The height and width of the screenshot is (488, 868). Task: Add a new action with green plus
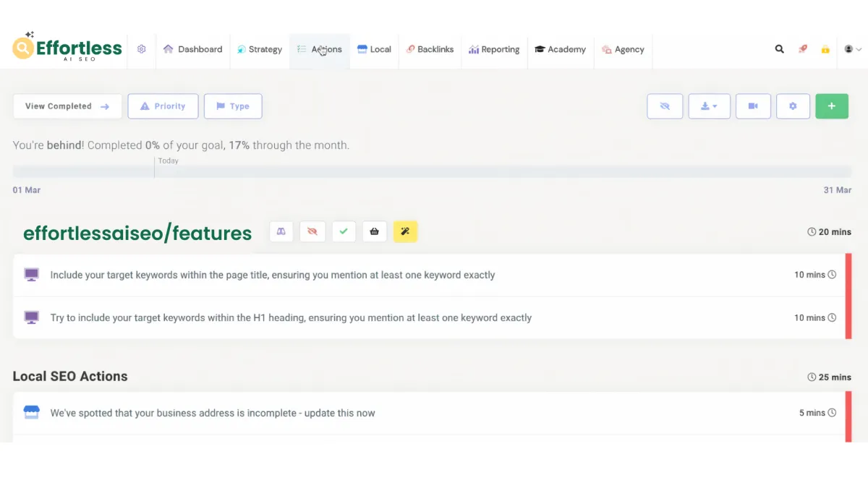coord(832,106)
